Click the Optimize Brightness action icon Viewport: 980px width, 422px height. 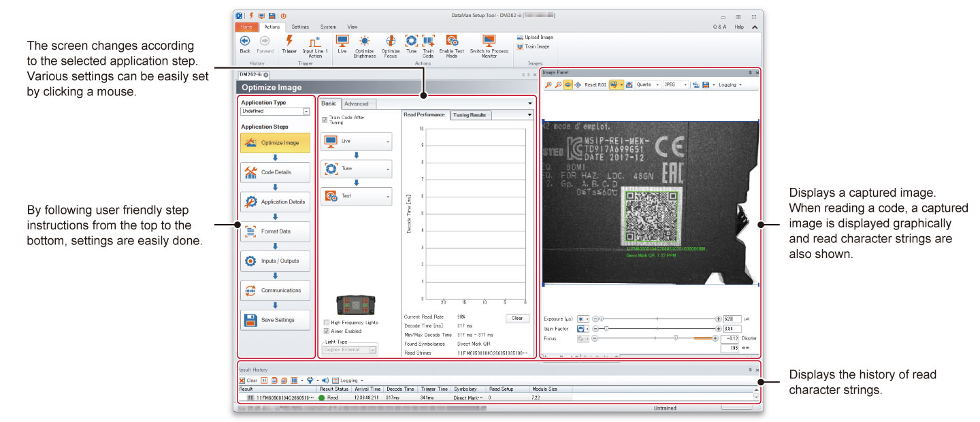tap(365, 41)
